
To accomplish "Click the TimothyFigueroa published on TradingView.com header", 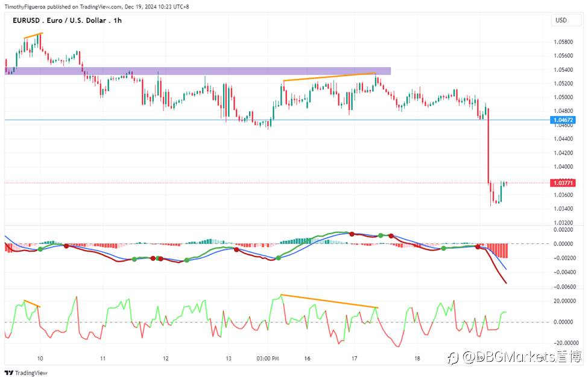I will click(x=96, y=7).
